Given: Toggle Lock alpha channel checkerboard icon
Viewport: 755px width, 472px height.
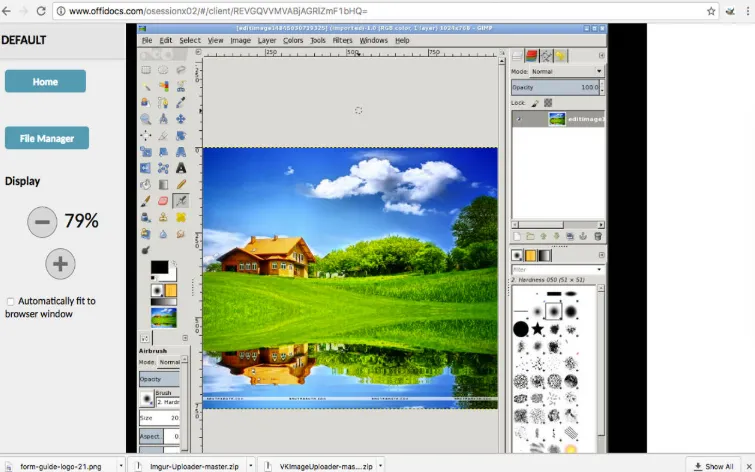Looking at the screenshot, I should [x=548, y=103].
